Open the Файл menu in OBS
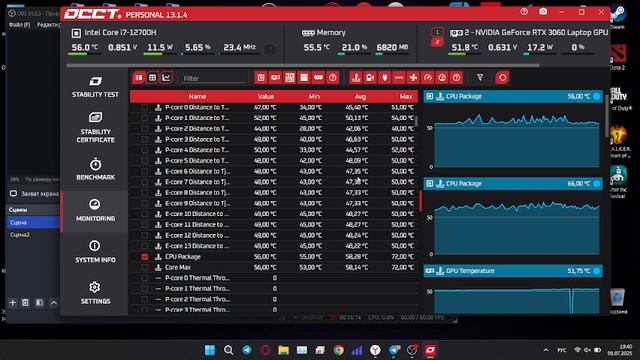Viewport: 640px width, 360px height. (x=20, y=24)
